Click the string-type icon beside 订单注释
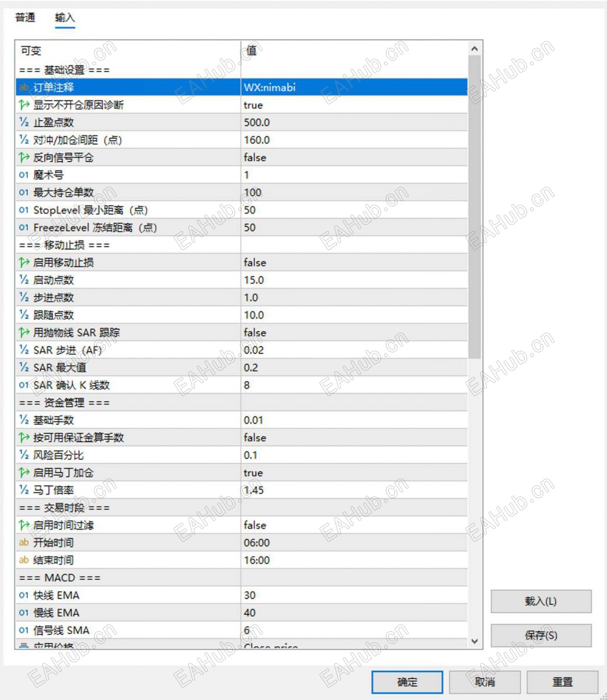This screenshot has height=700, width=607. pos(24,87)
